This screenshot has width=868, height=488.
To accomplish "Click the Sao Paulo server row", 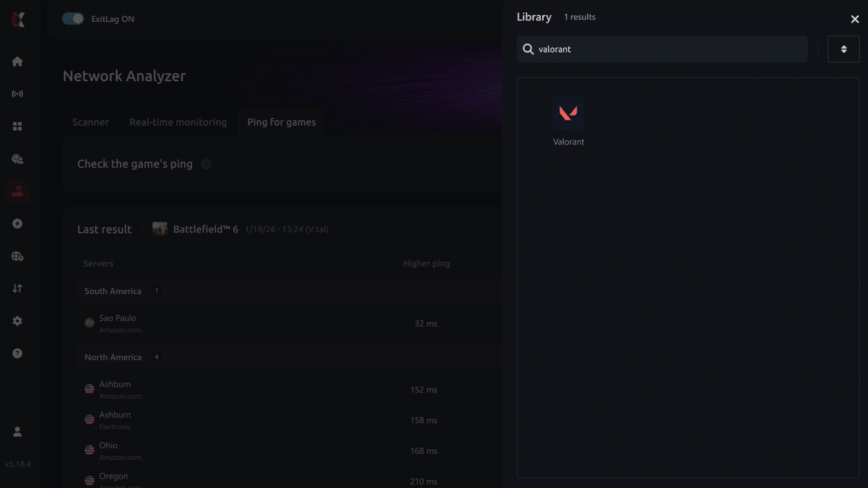I will (x=289, y=324).
